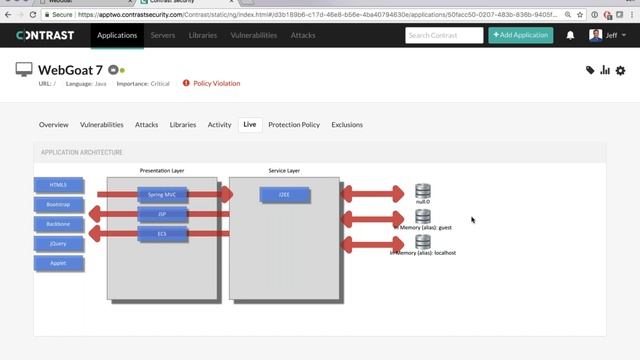Click the Bootstrap technology block

point(58,204)
